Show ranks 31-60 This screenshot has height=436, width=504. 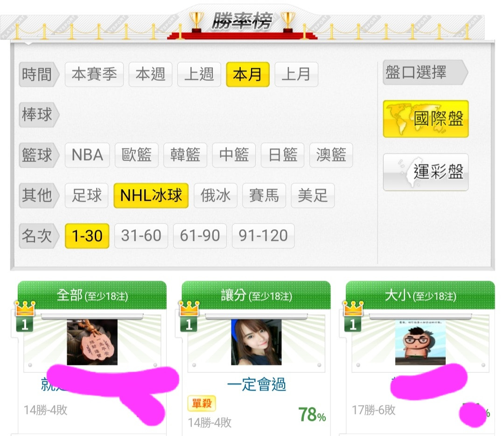point(141,236)
